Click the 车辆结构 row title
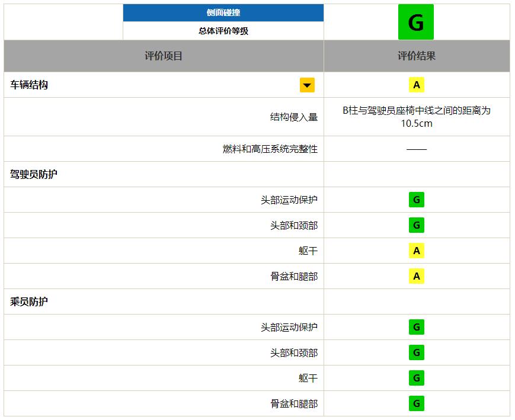 (29, 85)
